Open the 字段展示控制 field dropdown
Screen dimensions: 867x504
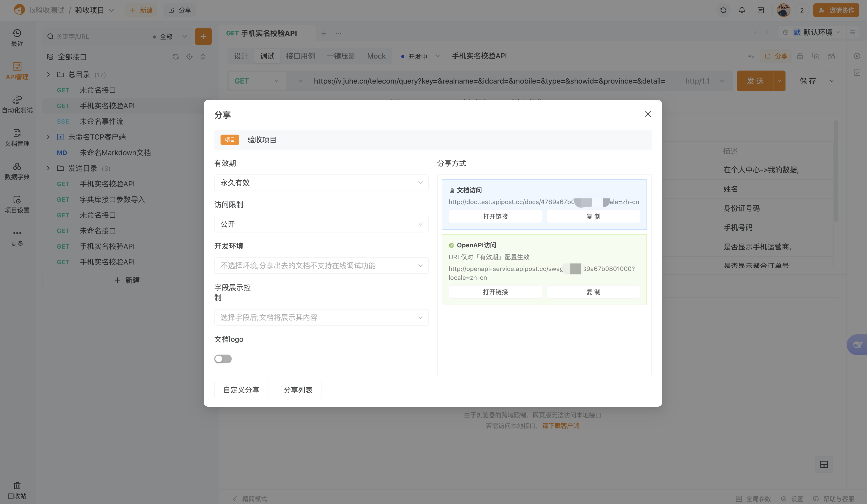[x=321, y=317]
